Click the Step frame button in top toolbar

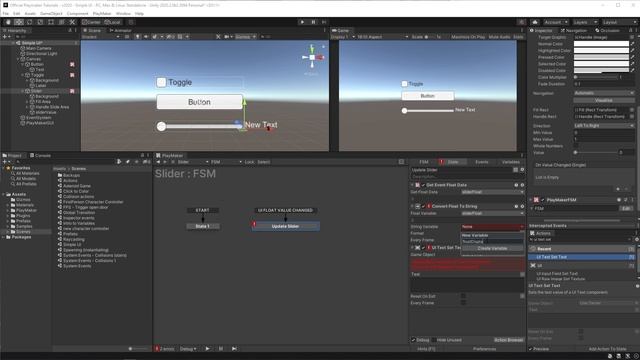(324, 22)
